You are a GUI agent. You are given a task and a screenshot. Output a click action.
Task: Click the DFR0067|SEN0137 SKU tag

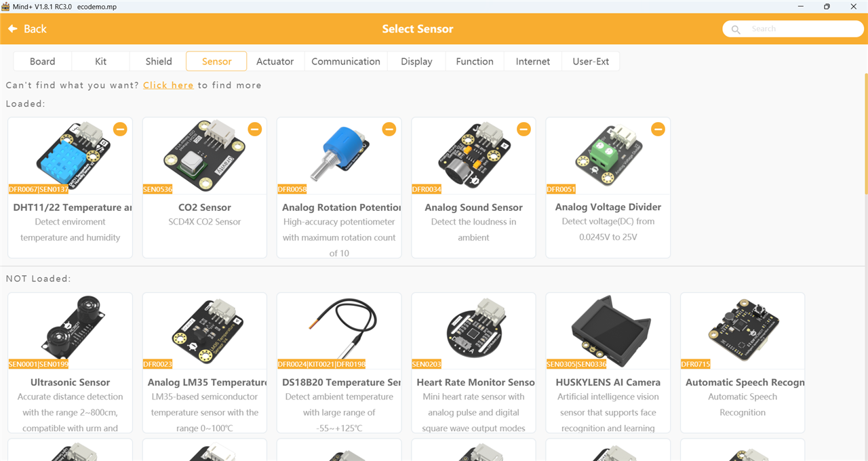click(39, 190)
